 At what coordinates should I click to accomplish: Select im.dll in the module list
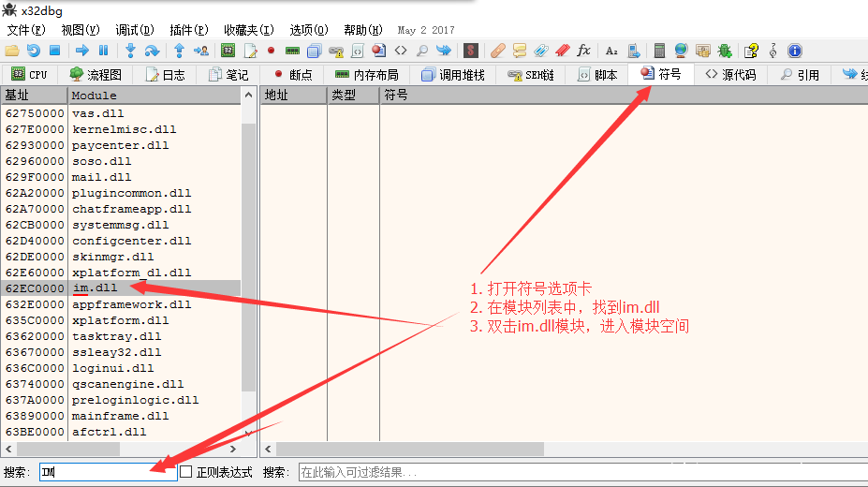tap(121, 288)
